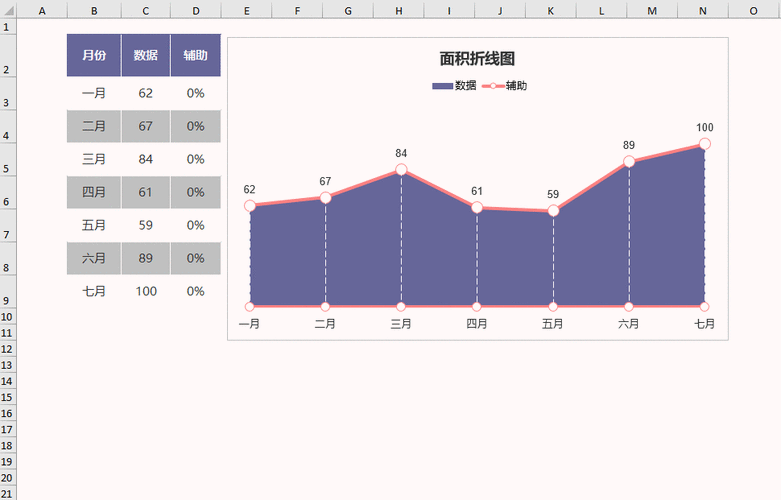Select the 0% cell in the 二月 row
Image resolution: width=781 pixels, height=500 pixels.
tap(195, 126)
